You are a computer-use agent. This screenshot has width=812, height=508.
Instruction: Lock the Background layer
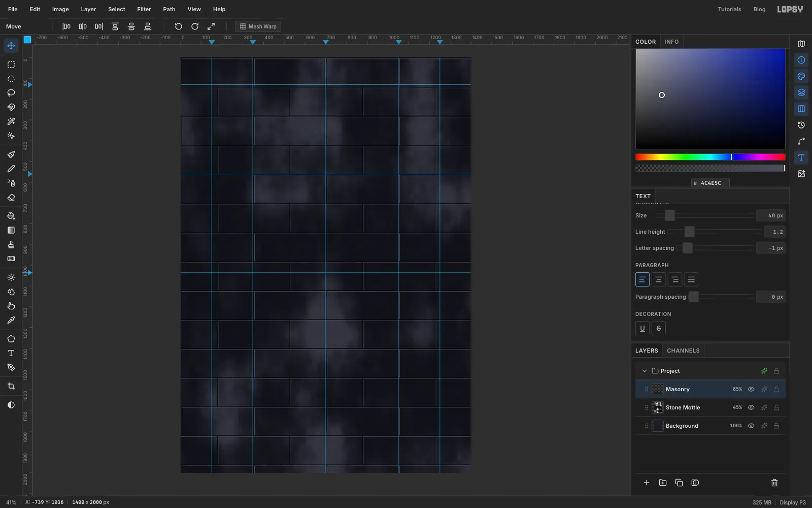click(776, 426)
